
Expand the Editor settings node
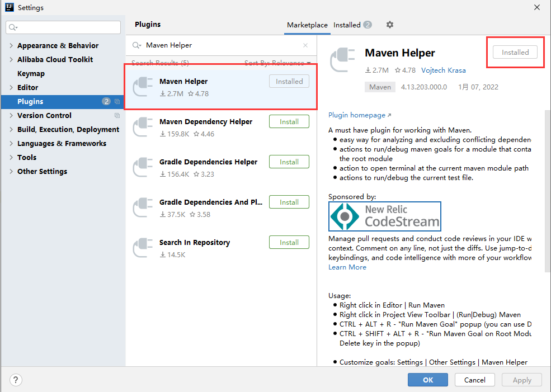(11, 87)
